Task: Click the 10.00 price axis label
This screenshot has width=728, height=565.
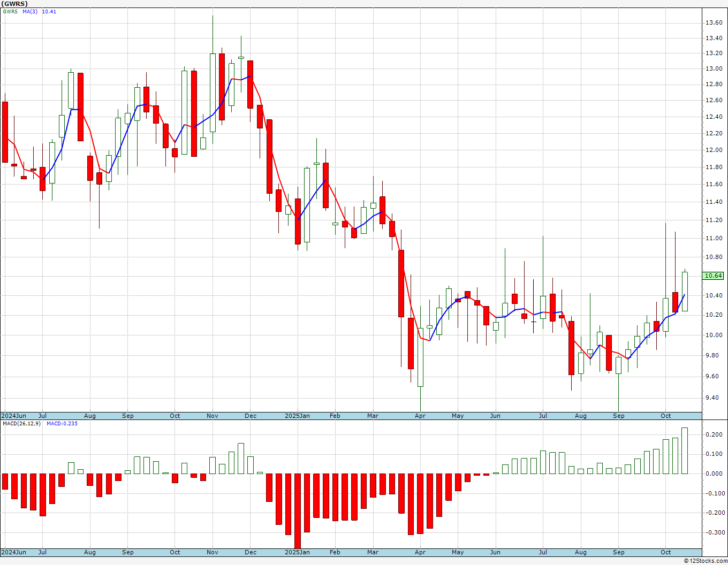Action: [x=714, y=335]
